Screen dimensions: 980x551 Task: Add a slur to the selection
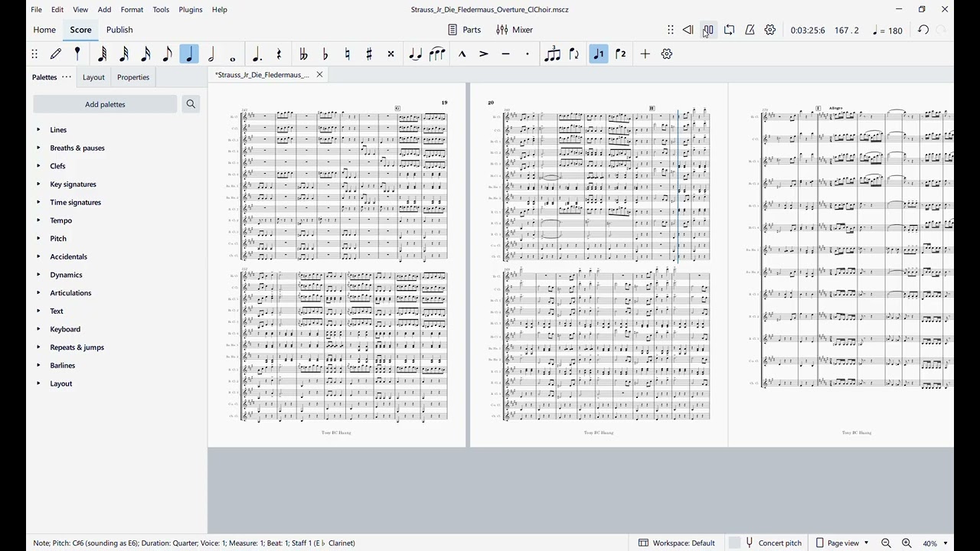click(438, 54)
